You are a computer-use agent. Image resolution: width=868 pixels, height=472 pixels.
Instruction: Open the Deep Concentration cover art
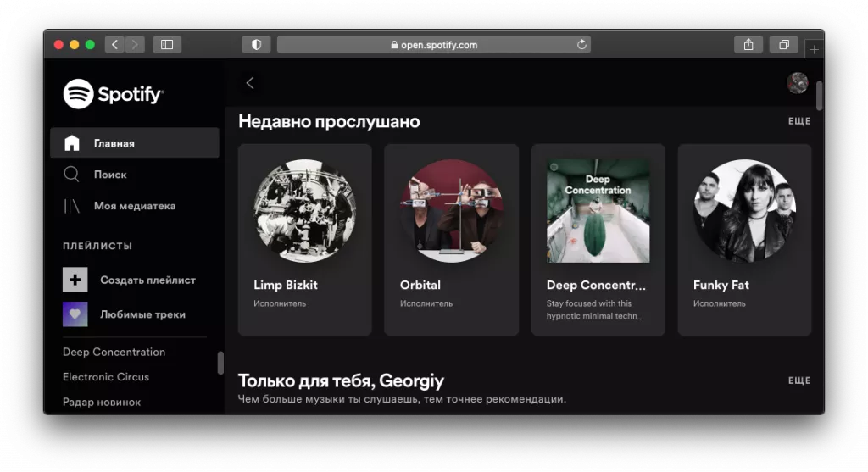[x=598, y=211]
